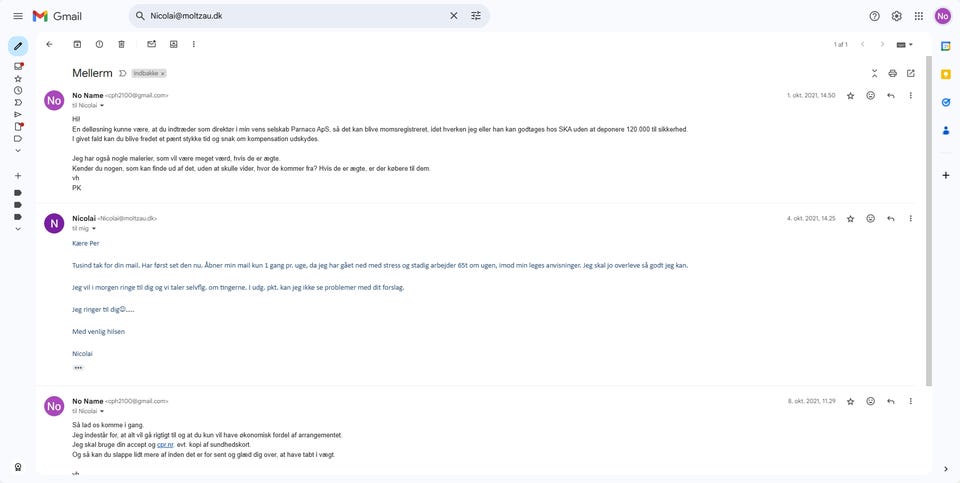This screenshot has height=483, width=960.
Task: Open the account avatar menu
Action: click(x=942, y=16)
